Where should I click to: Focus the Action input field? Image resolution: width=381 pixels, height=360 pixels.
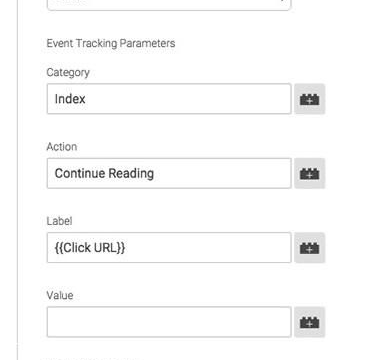(169, 173)
